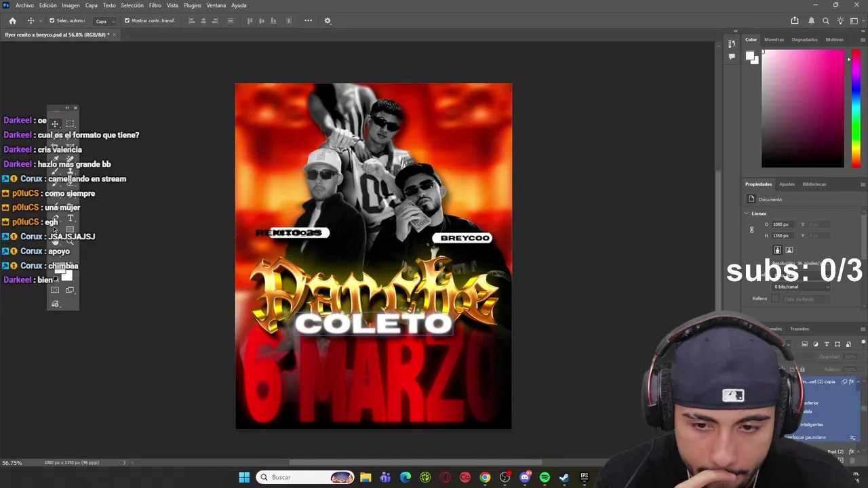
Task: Open the Edición menu
Action: 47,5
